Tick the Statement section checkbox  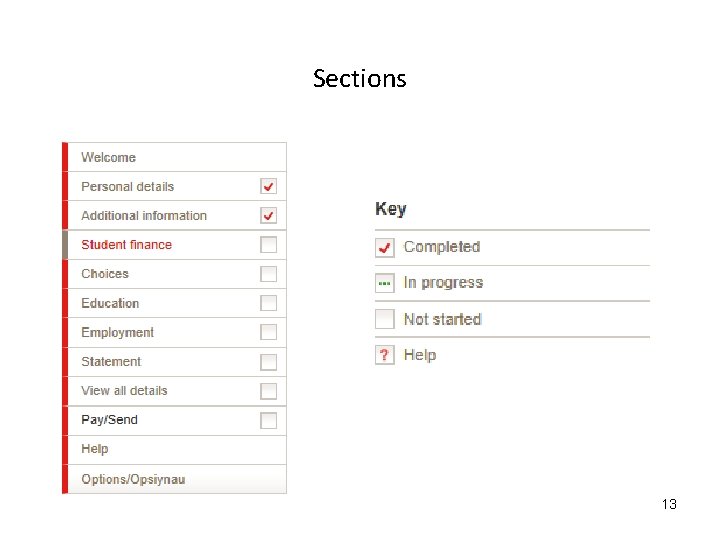pyautogui.click(x=268, y=362)
